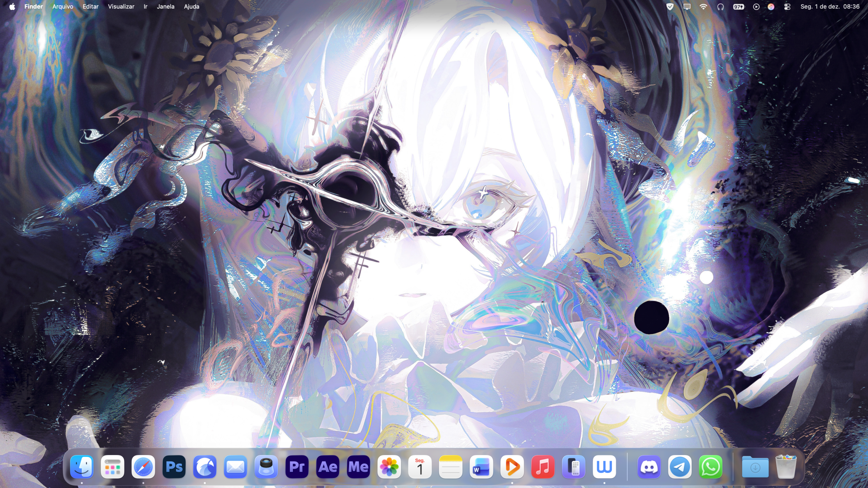Open Discord from the dock

point(649,467)
